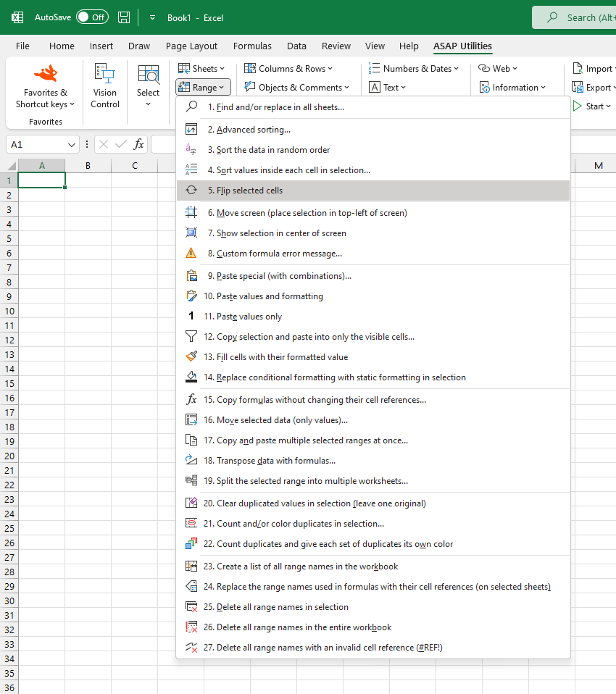The height and width of the screenshot is (694, 616).
Task: Expand the Name Box dropdown arrow
Action: click(x=71, y=145)
